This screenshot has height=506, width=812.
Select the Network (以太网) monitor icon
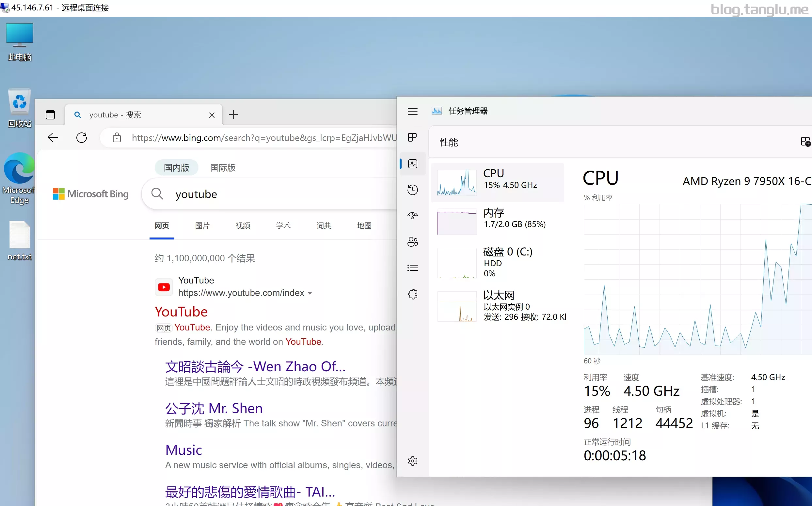click(457, 305)
